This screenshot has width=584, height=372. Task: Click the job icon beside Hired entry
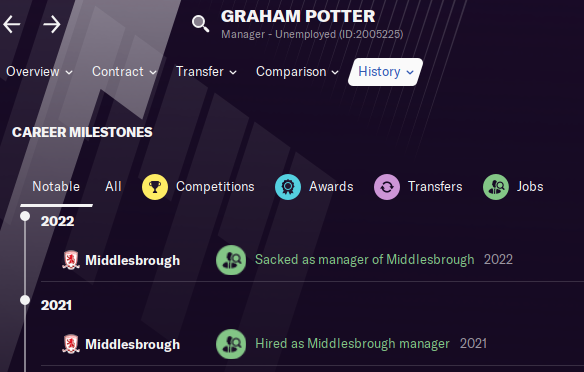[x=231, y=344]
